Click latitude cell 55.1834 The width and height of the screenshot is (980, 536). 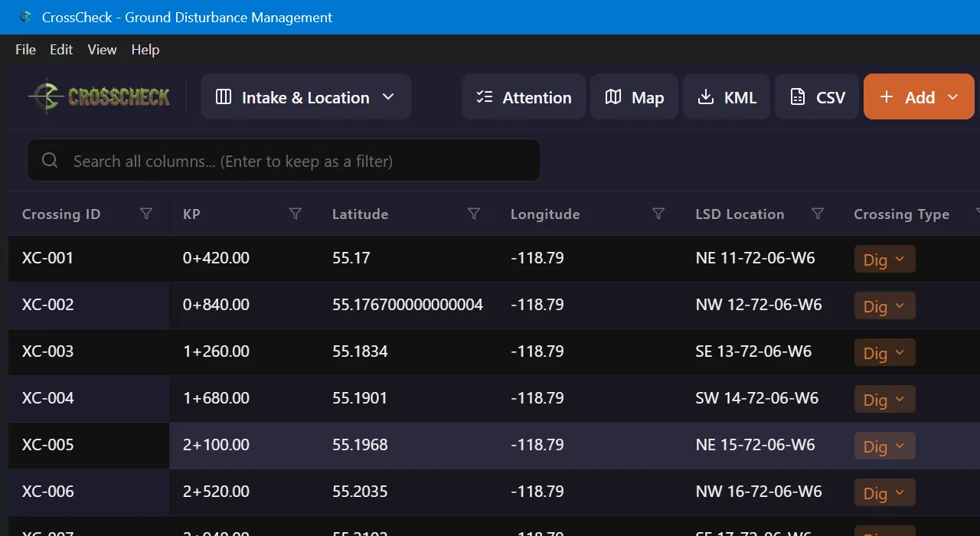click(x=360, y=351)
